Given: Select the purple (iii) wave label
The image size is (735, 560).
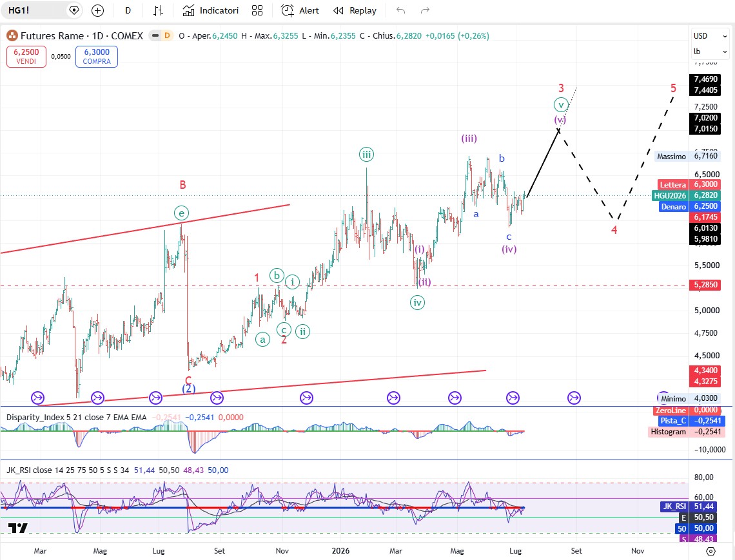Looking at the screenshot, I should [x=469, y=139].
